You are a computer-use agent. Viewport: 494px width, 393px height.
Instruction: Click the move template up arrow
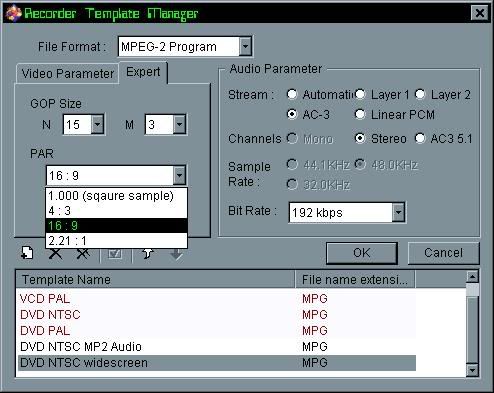148,254
